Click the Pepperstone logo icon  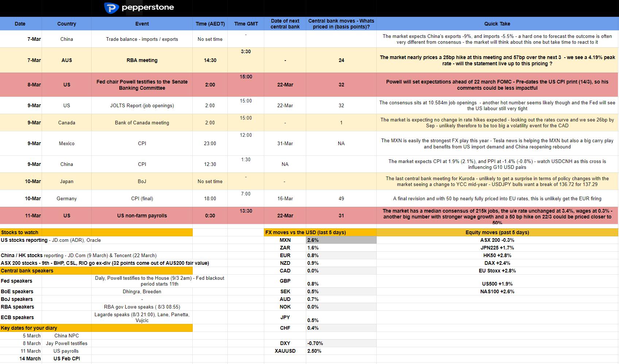[x=111, y=8]
